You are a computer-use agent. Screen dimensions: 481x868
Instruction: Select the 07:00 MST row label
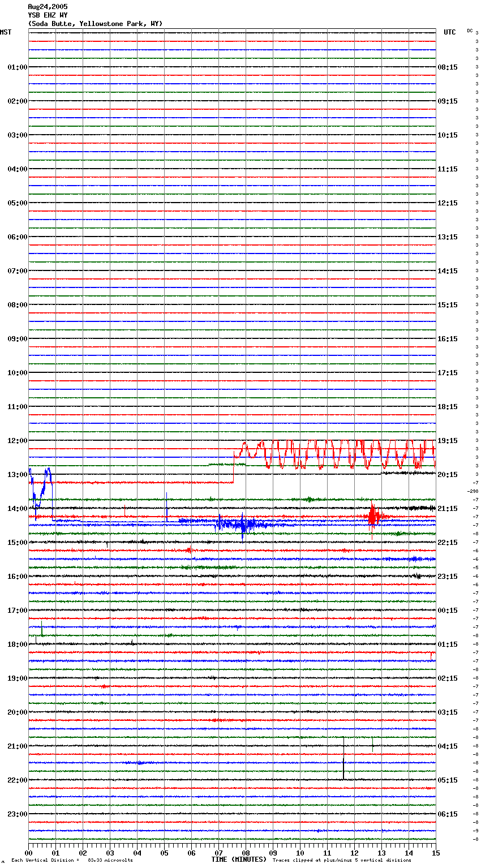(18, 271)
